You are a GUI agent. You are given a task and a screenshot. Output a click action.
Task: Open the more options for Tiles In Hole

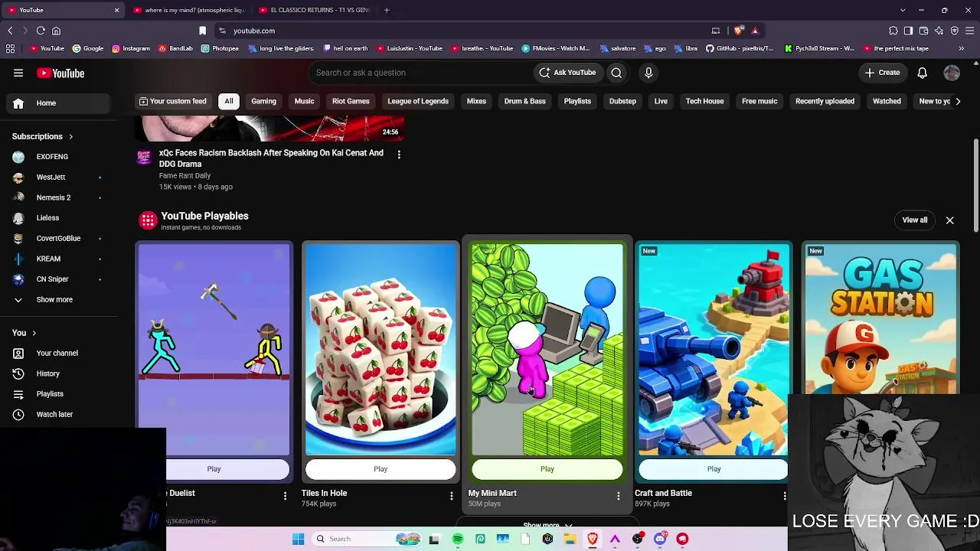coord(452,496)
